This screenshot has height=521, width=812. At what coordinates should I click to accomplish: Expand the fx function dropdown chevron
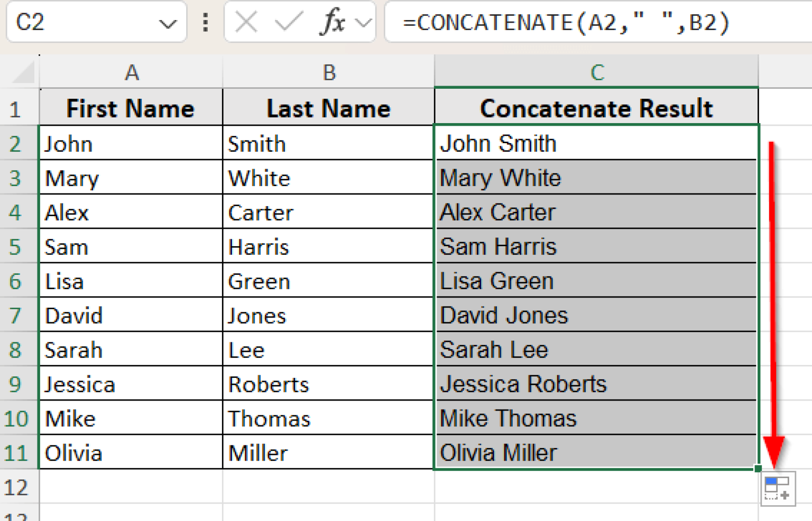[x=364, y=23]
